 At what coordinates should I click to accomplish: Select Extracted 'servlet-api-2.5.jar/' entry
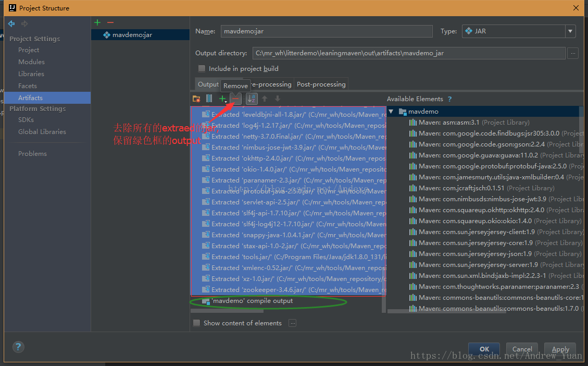point(289,202)
